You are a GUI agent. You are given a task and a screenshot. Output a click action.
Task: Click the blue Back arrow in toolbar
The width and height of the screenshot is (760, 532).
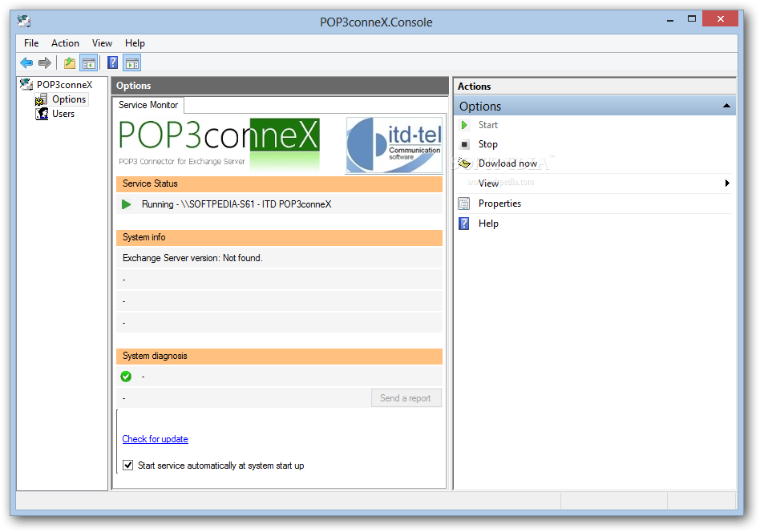coord(26,62)
